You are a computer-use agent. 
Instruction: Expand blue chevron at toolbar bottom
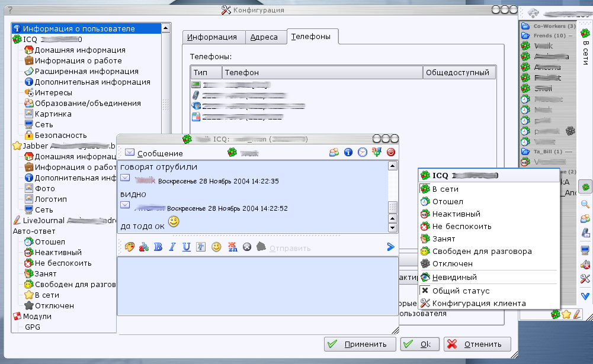(x=585, y=297)
